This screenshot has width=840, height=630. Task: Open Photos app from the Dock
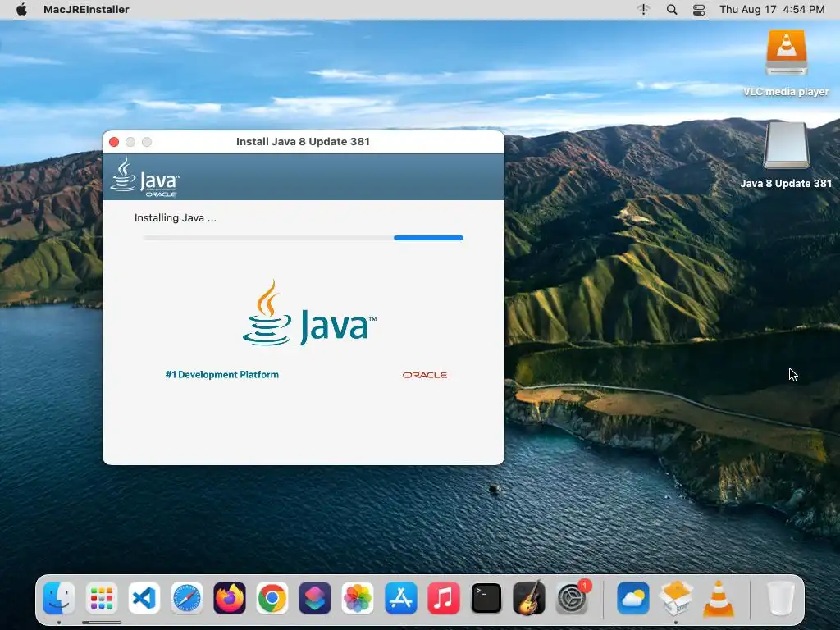pyautogui.click(x=358, y=598)
